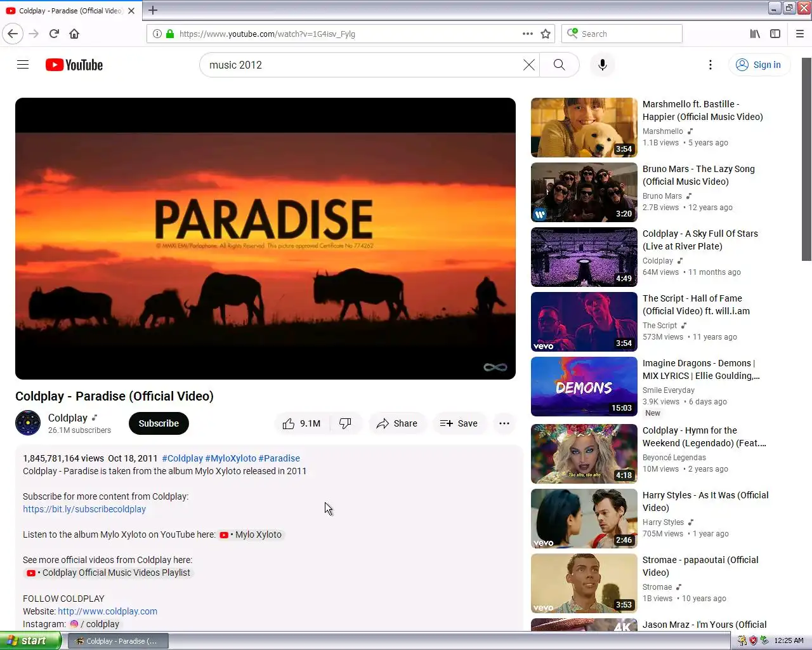Click 'Jason Mraz - I'm Yours' title
This screenshot has width=812, height=650.
pos(704,625)
